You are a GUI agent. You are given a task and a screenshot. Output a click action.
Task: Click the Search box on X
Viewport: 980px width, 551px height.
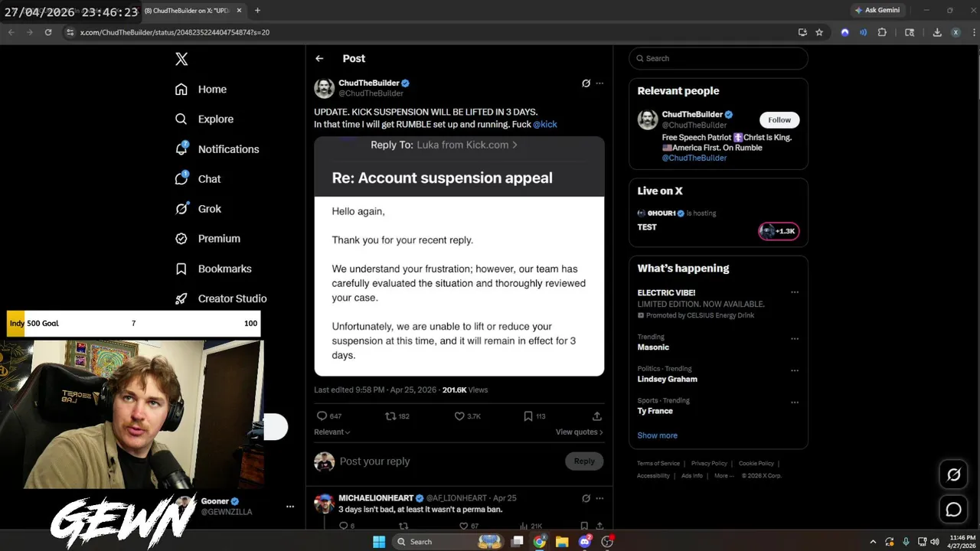[x=718, y=58]
